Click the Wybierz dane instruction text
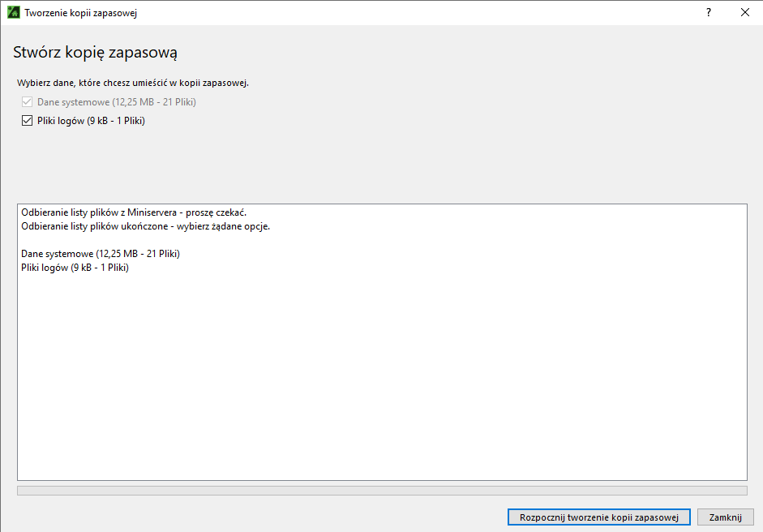 pos(132,83)
